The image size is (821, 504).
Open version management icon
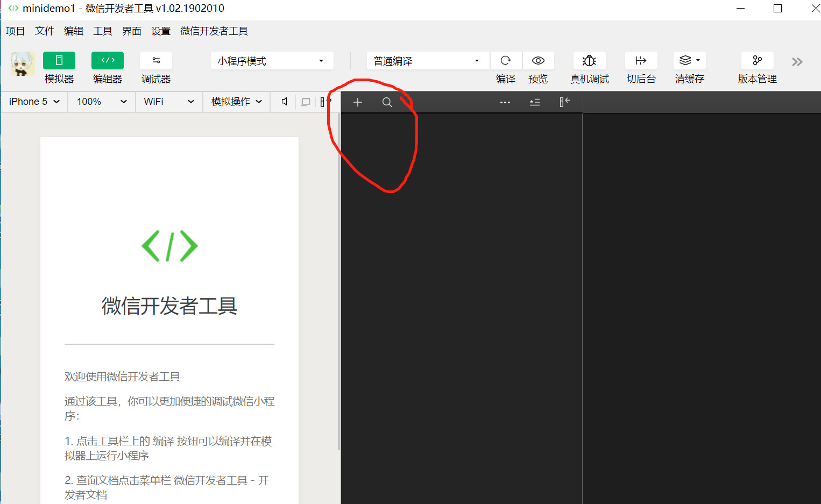click(x=757, y=61)
